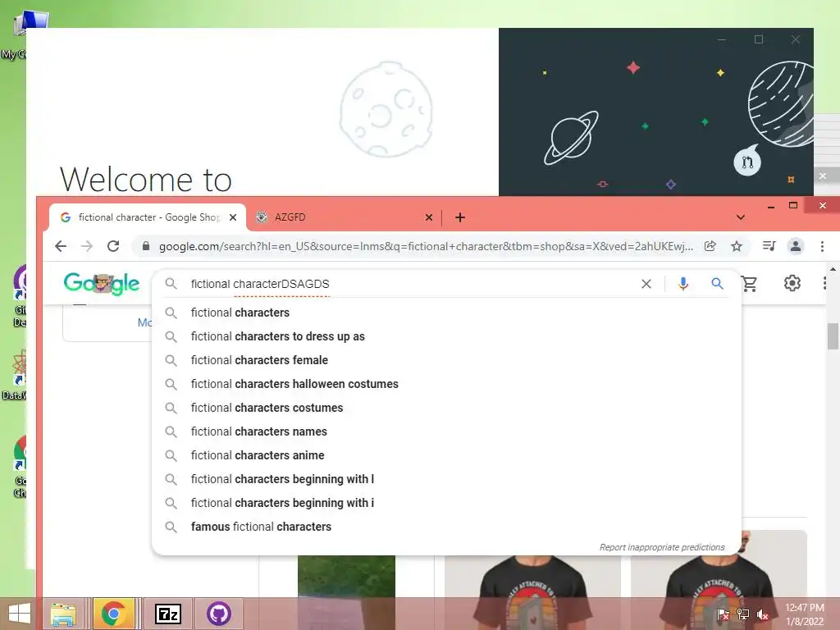Screen dimensions: 840x630
Task: Click the Google doodle logo
Action: [102, 283]
